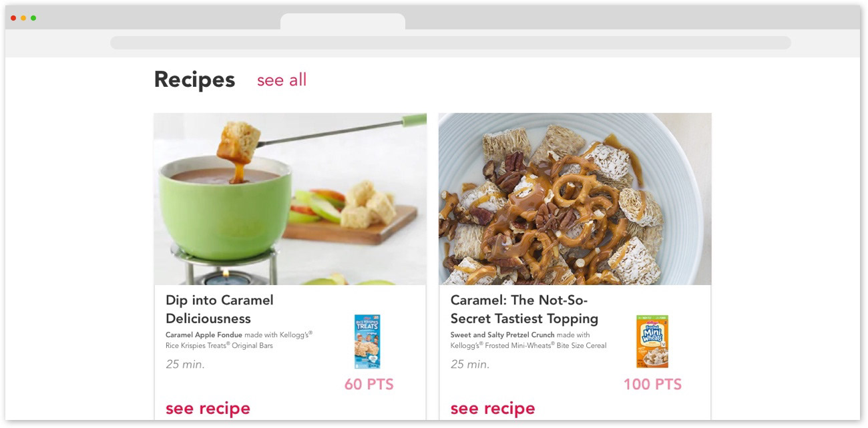This screenshot has height=428, width=868.
Task: Click the 25 min. time under fondue recipe
Action: [x=185, y=365]
